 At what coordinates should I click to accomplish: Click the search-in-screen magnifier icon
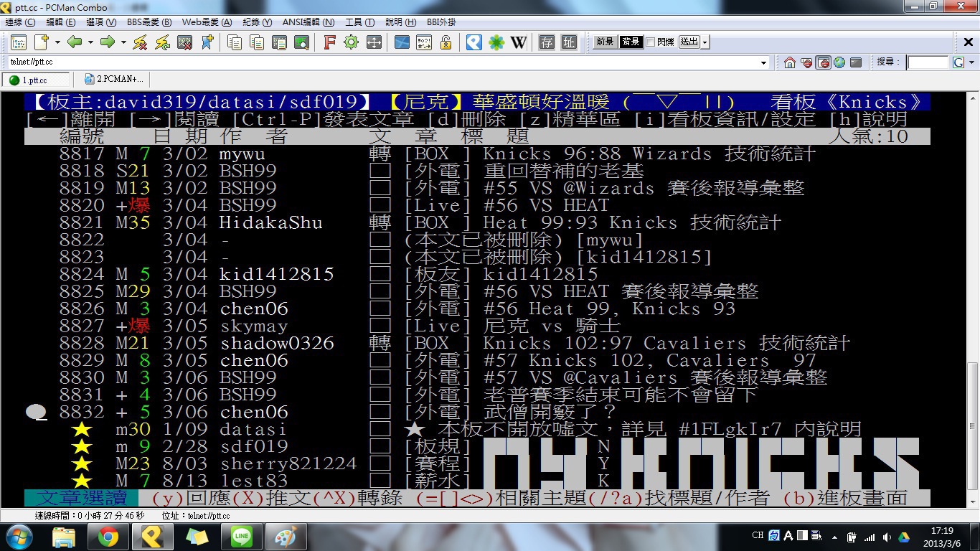coord(301,42)
